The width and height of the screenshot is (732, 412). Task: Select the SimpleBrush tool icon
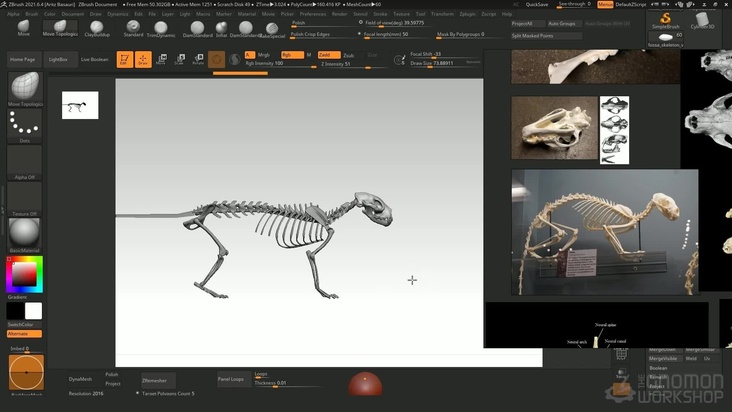point(666,21)
